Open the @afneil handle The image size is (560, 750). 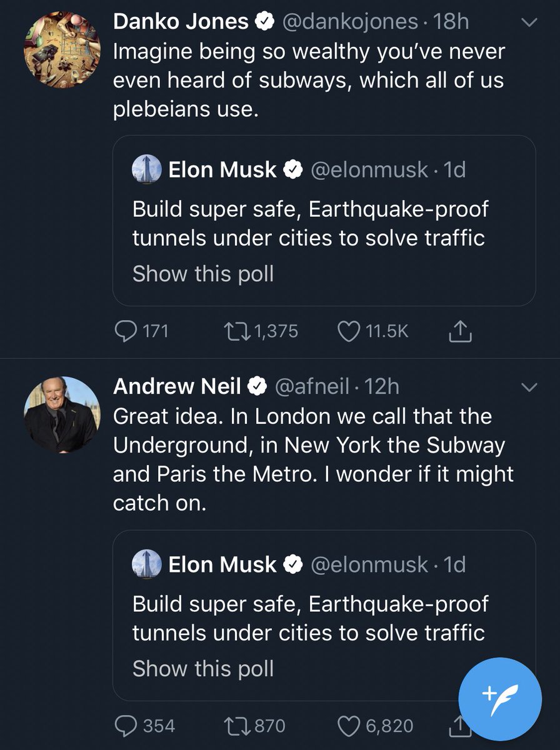tap(312, 387)
